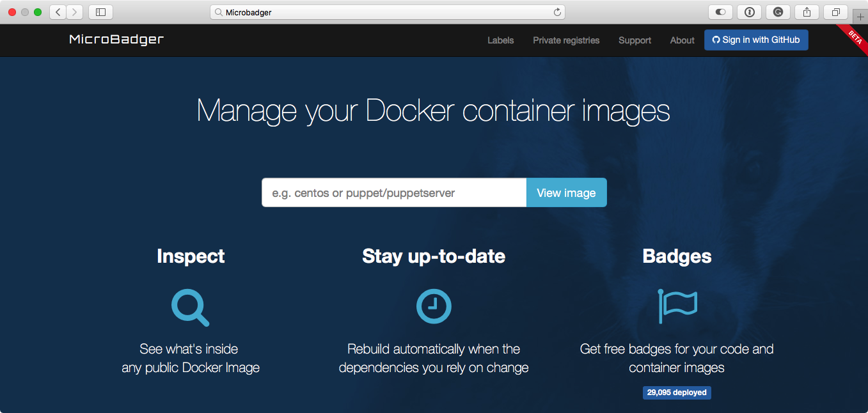Toggle the Safari sidebar button
Screen dimensions: 868x413
[x=100, y=12]
